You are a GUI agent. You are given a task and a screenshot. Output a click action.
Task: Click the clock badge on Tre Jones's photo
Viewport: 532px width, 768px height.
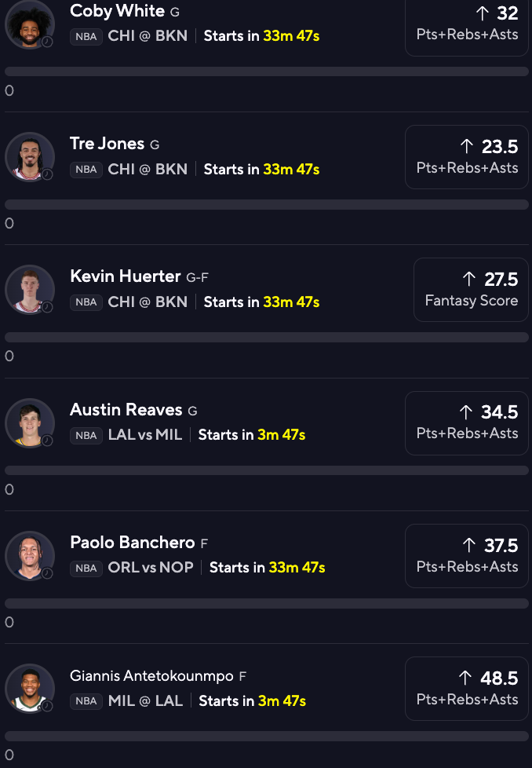point(46,173)
